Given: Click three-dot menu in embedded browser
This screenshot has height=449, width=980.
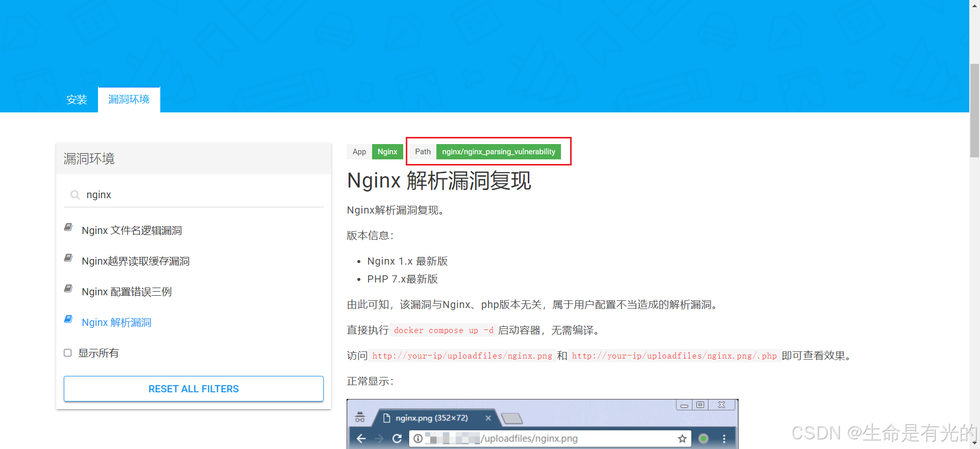Looking at the screenshot, I should coord(724,438).
